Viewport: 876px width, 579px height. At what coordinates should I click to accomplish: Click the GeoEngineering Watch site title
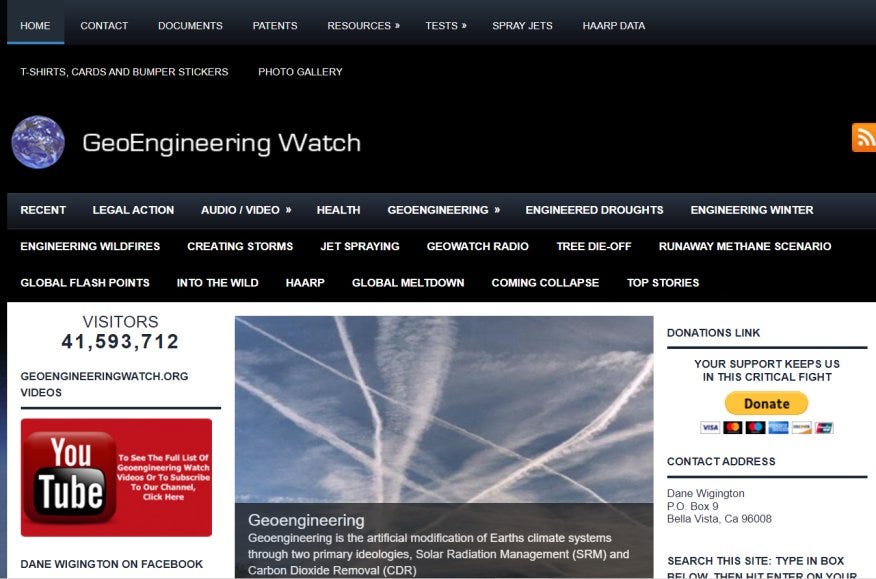(221, 143)
